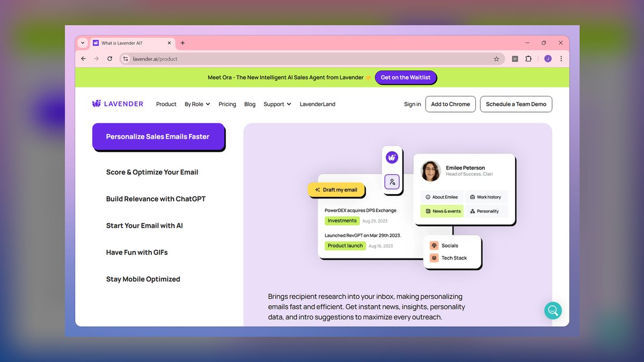
Task: Select Personalize Sales Emails Faster tab
Action: point(158,136)
